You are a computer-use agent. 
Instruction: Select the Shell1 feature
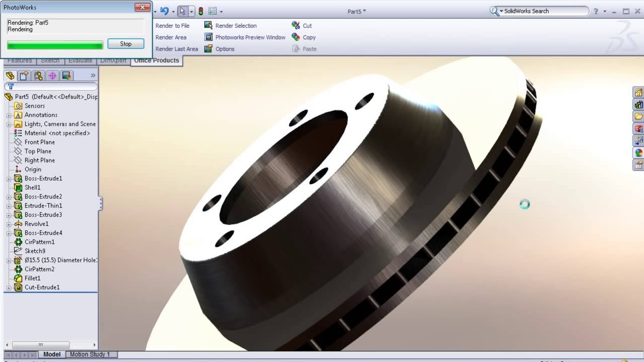pyautogui.click(x=33, y=188)
